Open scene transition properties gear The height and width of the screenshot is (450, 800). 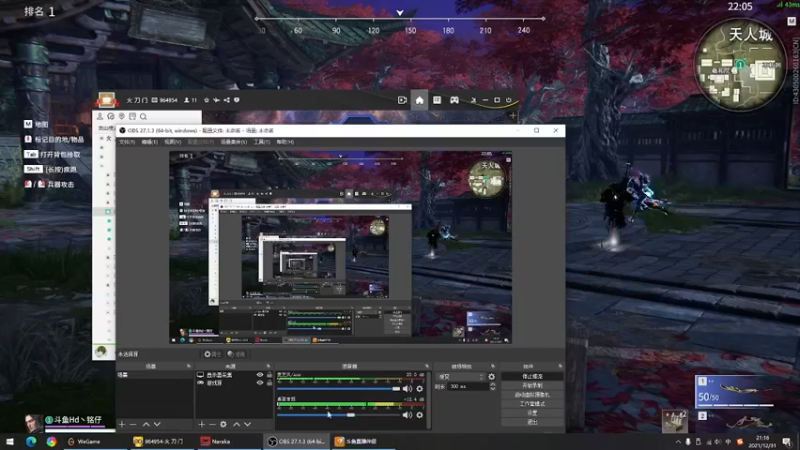(491, 377)
